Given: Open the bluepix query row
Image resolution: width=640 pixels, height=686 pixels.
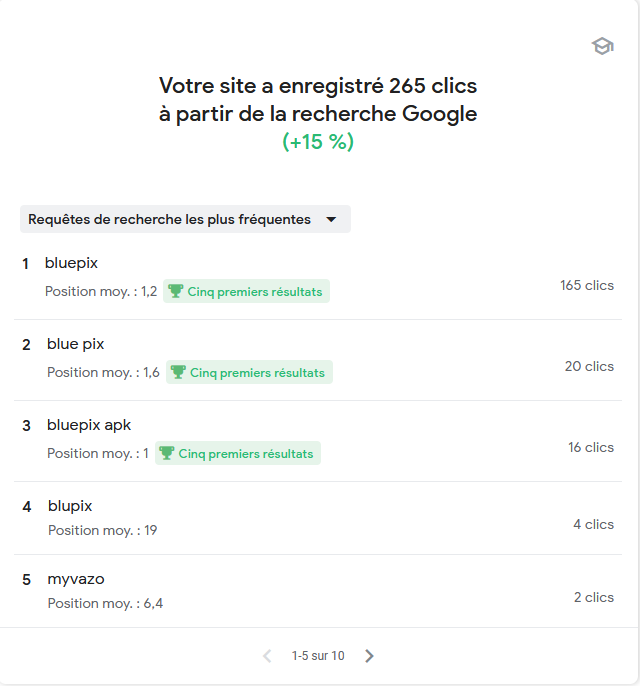Looking at the screenshot, I should pyautogui.click(x=72, y=263).
